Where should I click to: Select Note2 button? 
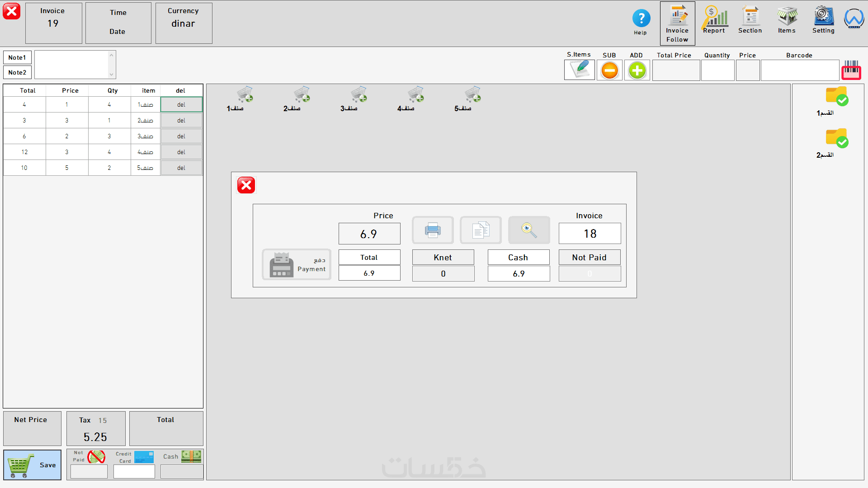[17, 72]
